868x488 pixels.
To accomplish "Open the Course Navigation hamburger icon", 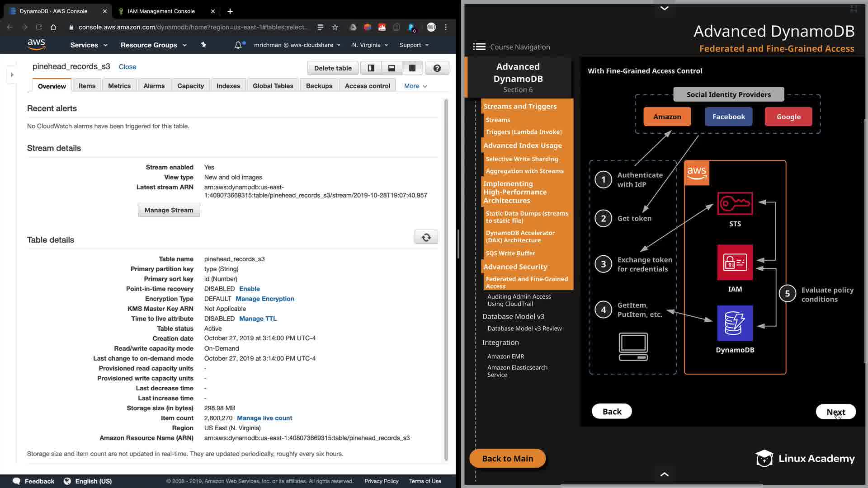I will [x=479, y=47].
